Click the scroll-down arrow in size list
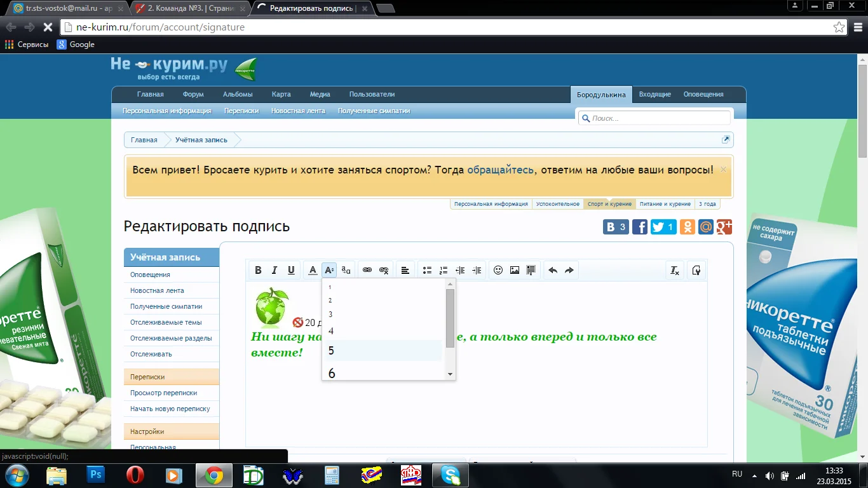 [x=450, y=374]
